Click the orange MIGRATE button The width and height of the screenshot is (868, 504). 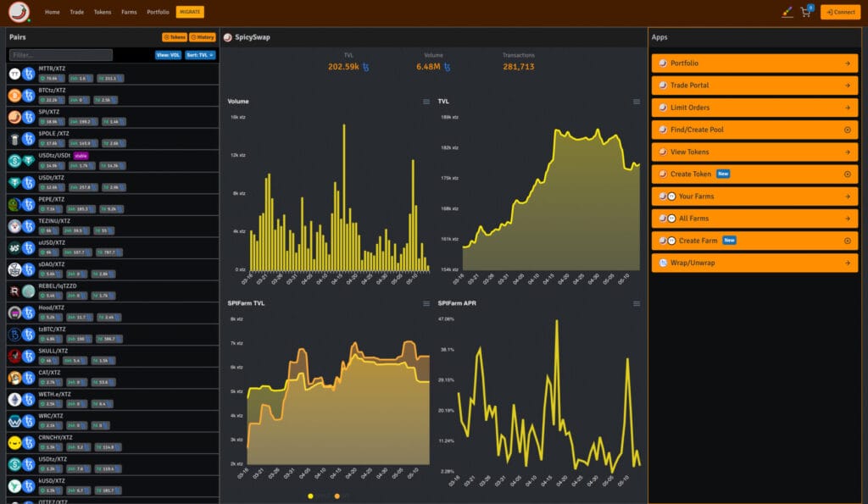coord(190,12)
